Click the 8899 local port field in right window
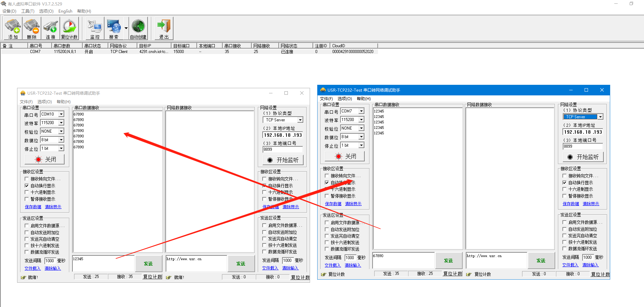644x307 pixels. (x=583, y=146)
